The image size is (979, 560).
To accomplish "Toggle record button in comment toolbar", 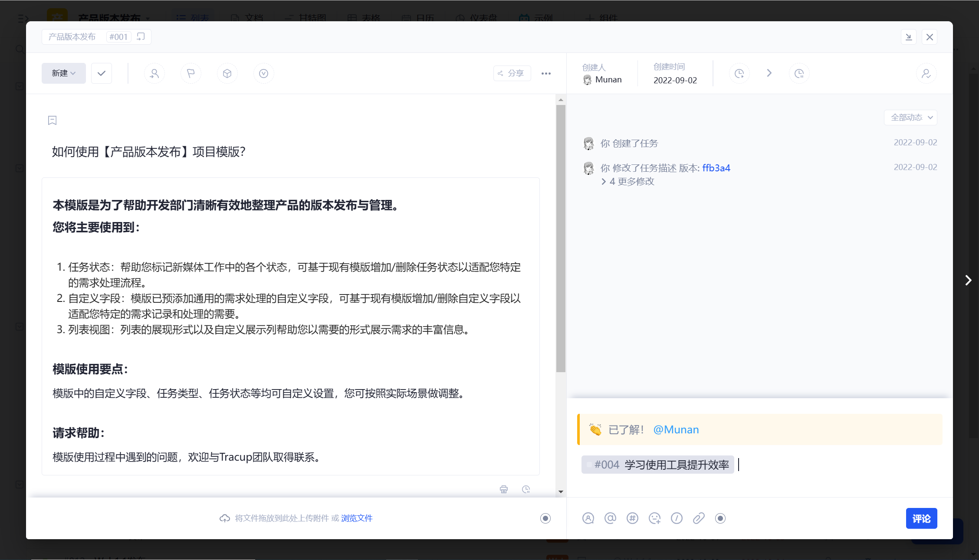I will click(720, 518).
